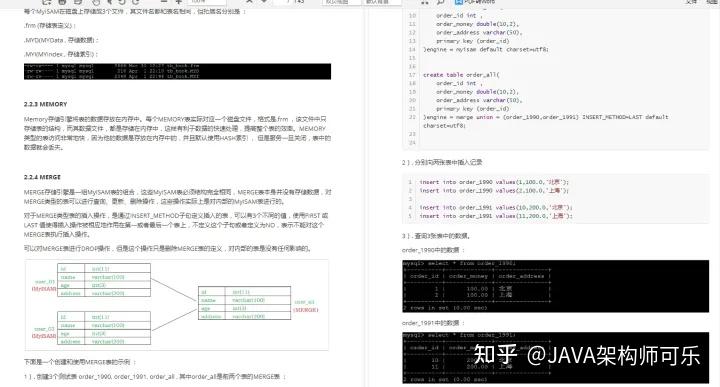Click the save icon in the toolbar
Screen dimensions: 720x387
(x=62, y=2)
